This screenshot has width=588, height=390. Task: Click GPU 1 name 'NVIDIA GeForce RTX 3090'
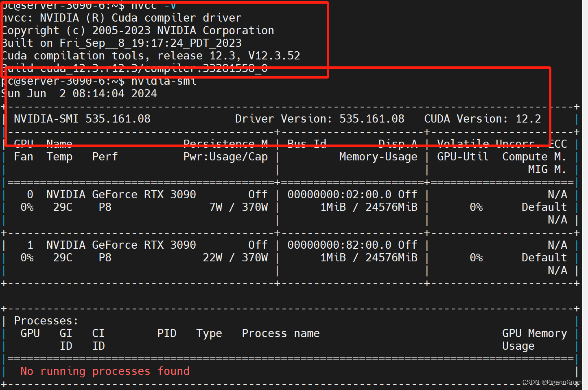pos(121,245)
